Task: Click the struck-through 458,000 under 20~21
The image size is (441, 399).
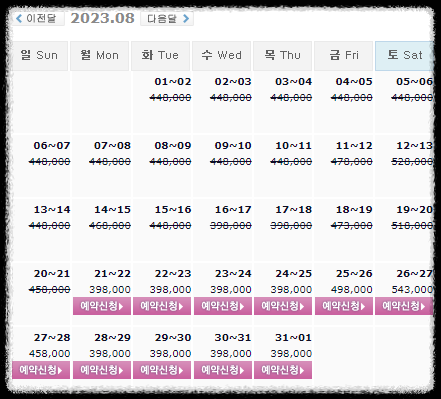Action: click(49, 289)
